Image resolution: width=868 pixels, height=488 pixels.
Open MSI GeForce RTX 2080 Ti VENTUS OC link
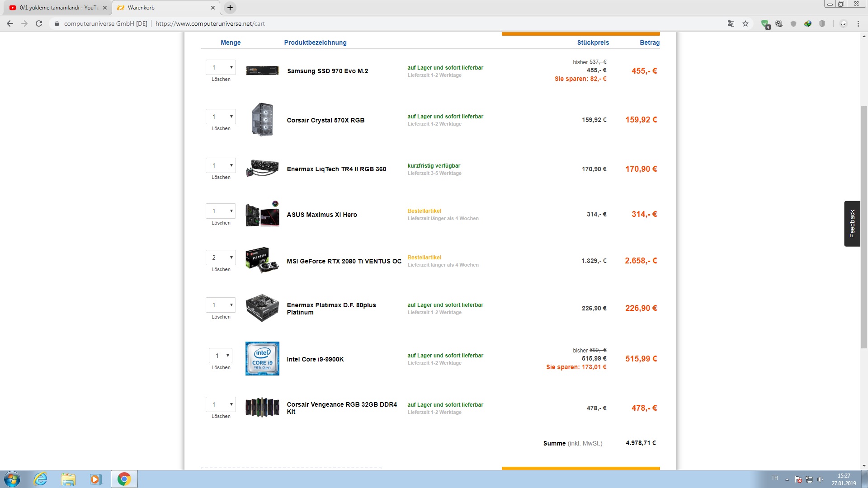point(344,261)
